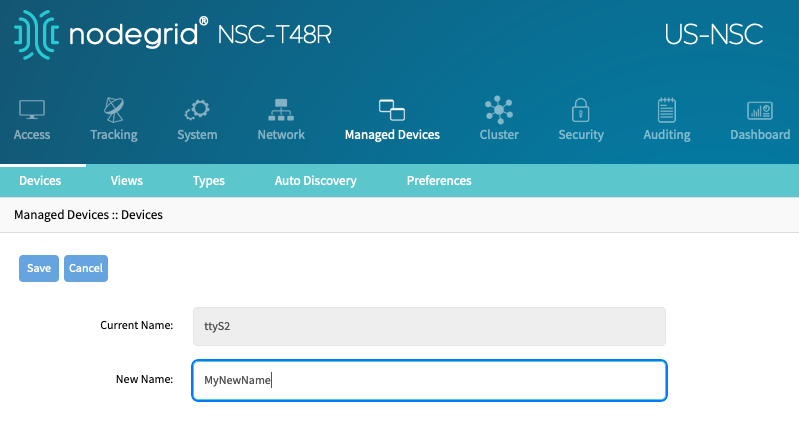Screen dimensions: 799x434
Task: Open the Tracking satellite dish icon
Action: click(x=114, y=110)
